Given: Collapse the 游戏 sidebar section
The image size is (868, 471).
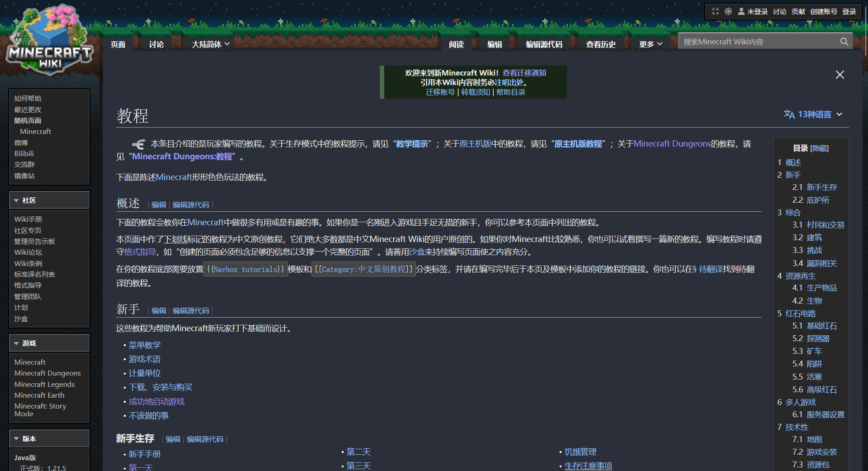Looking at the screenshot, I should [49, 343].
